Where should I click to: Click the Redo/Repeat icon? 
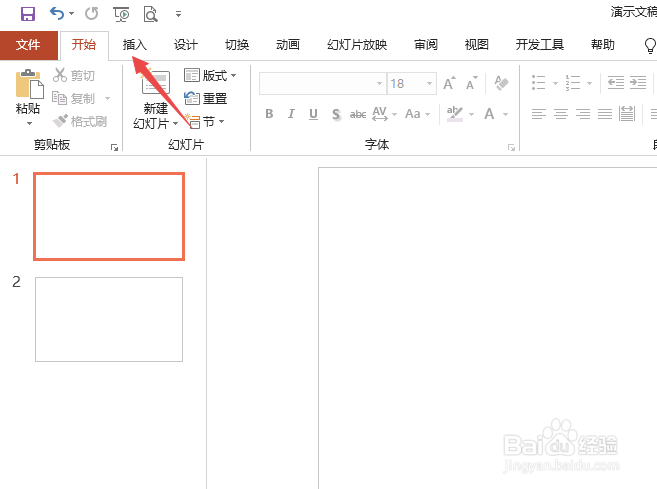click(x=91, y=14)
